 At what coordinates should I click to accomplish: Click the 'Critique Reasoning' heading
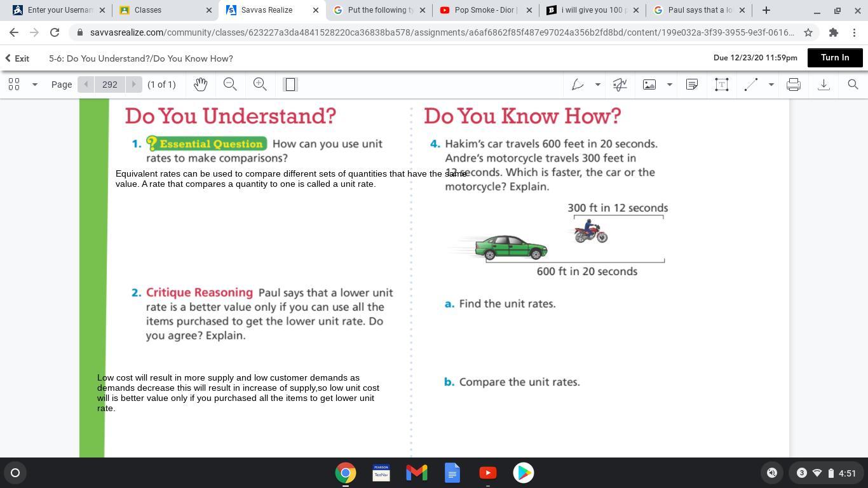tap(200, 292)
